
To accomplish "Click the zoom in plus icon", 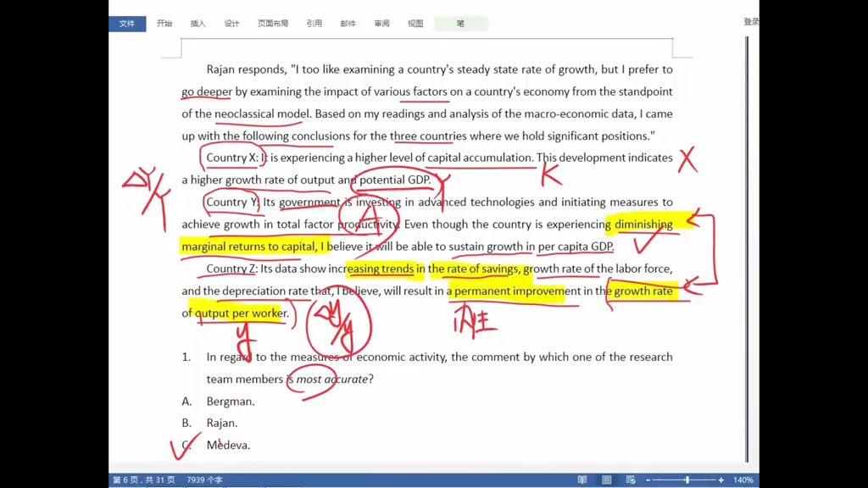I will click(721, 480).
